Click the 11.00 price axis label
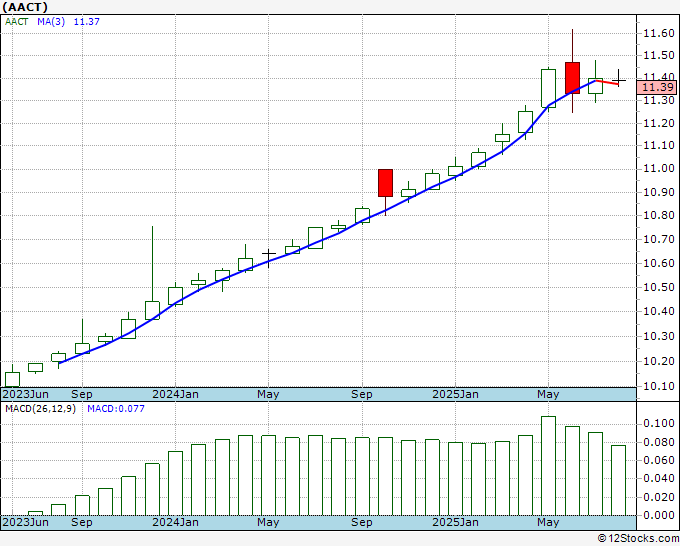680x546 pixels. 659,168
